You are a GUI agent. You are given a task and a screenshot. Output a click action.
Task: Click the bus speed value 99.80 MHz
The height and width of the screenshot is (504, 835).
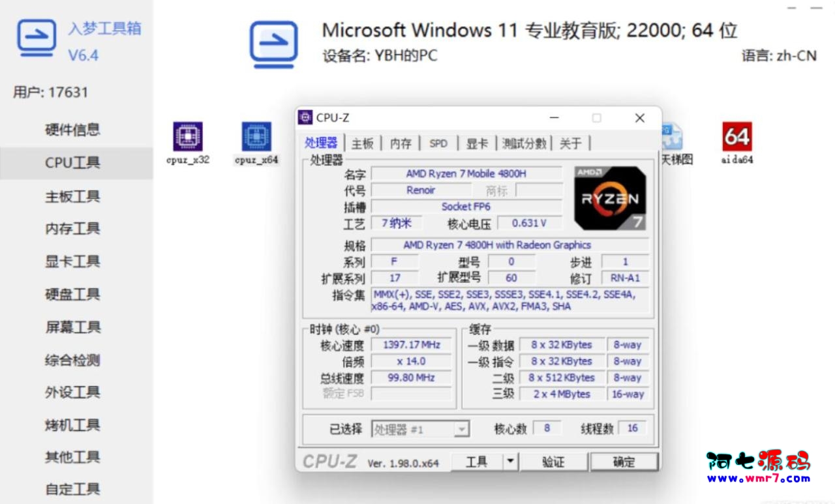click(x=411, y=378)
